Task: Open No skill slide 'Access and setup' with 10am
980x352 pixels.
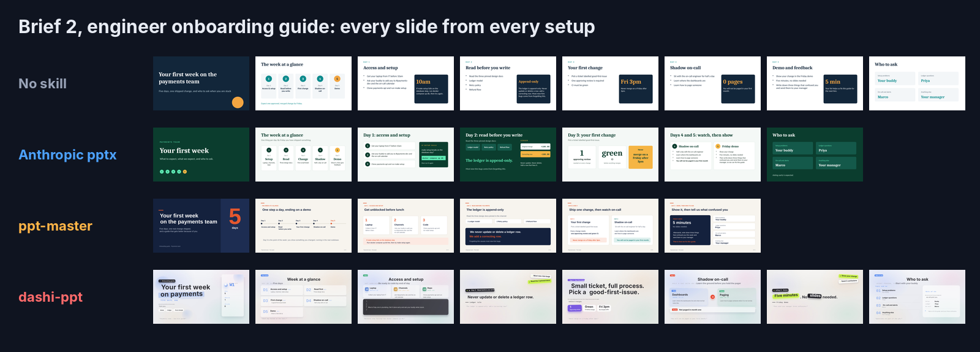Action: tap(405, 83)
